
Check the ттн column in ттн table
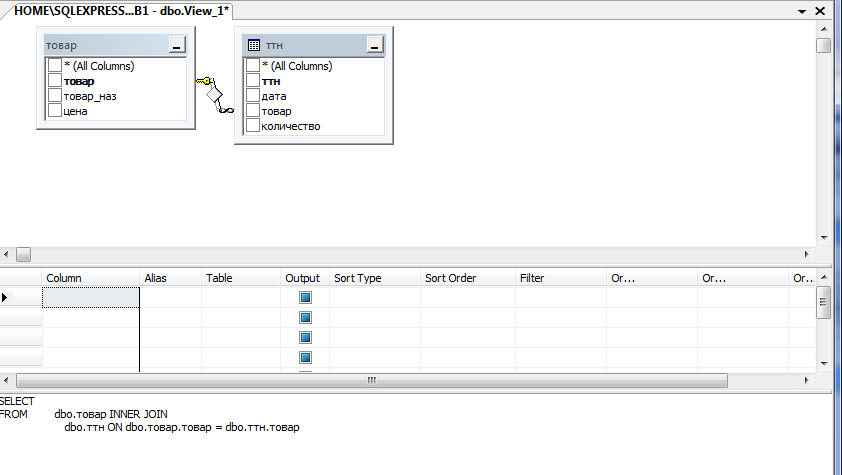(x=253, y=81)
